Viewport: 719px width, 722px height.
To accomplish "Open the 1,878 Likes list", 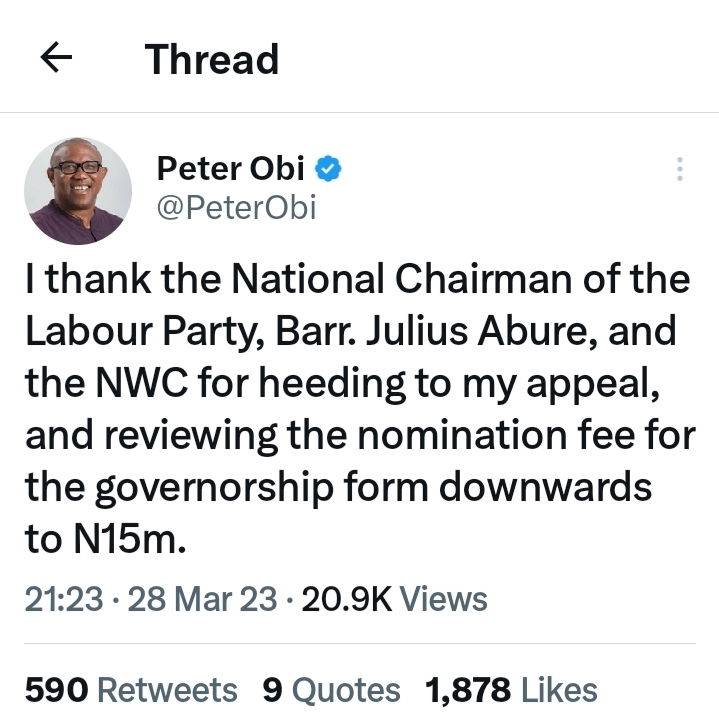I will 511,690.
